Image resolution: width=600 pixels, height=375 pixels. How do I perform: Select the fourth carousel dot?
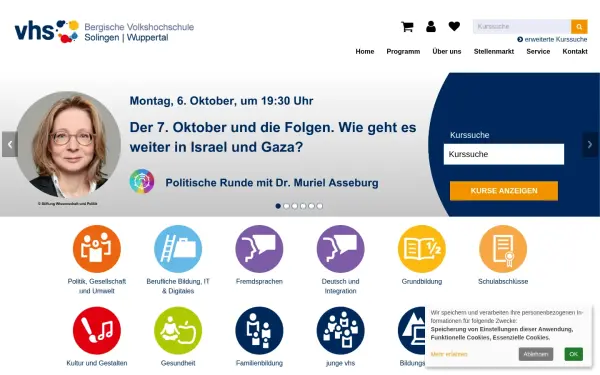pyautogui.click(x=303, y=206)
